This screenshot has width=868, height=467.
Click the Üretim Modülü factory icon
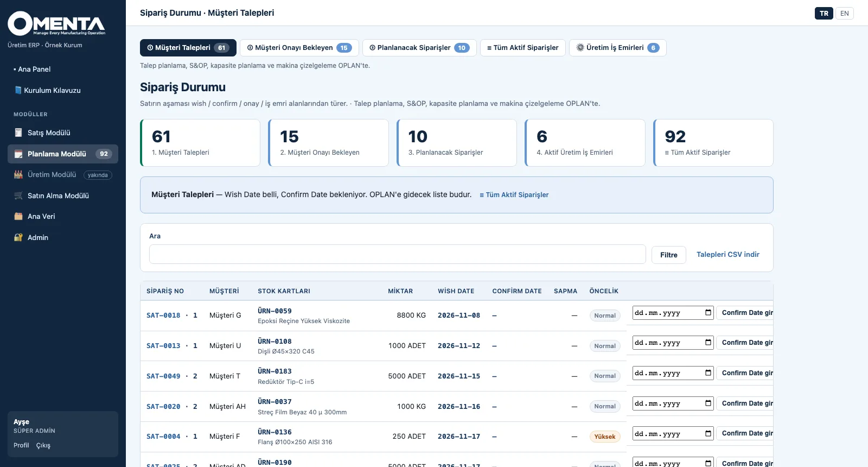pos(18,175)
